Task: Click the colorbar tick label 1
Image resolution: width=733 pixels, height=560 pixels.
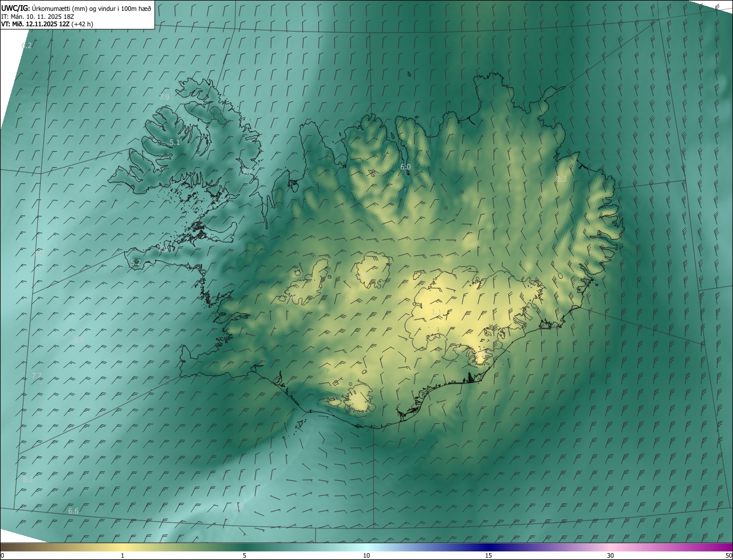Action: [x=123, y=555]
